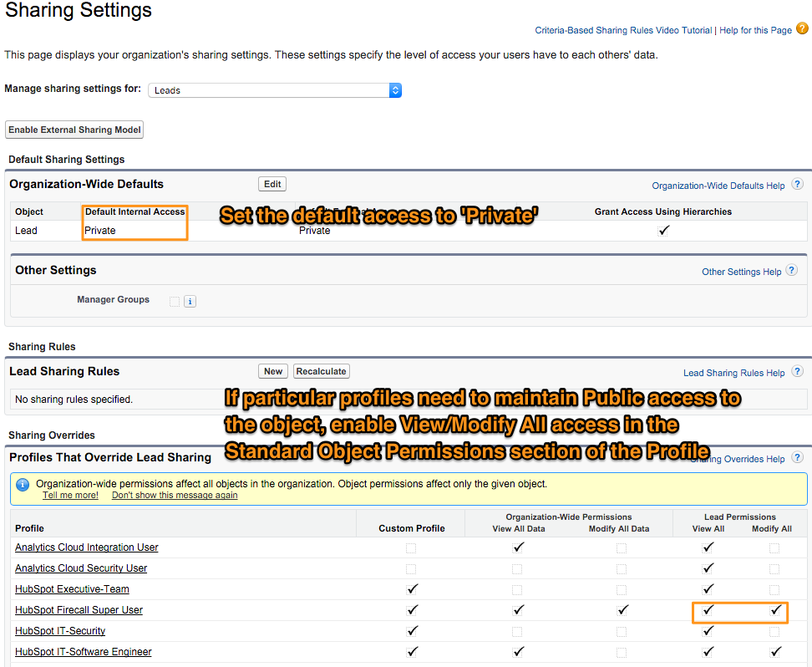
Task: Toggle Grant Access Using Hierarchies for Lead
Action: pyautogui.click(x=663, y=231)
